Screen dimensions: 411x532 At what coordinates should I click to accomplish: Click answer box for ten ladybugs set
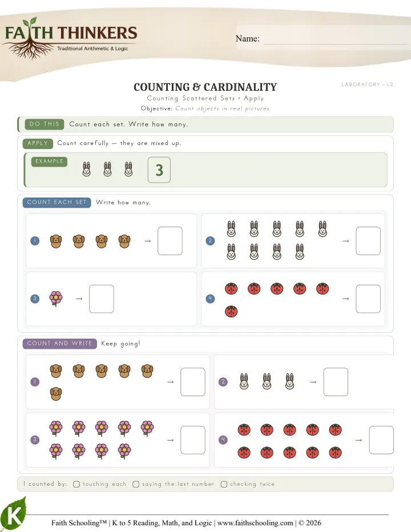coord(381,440)
